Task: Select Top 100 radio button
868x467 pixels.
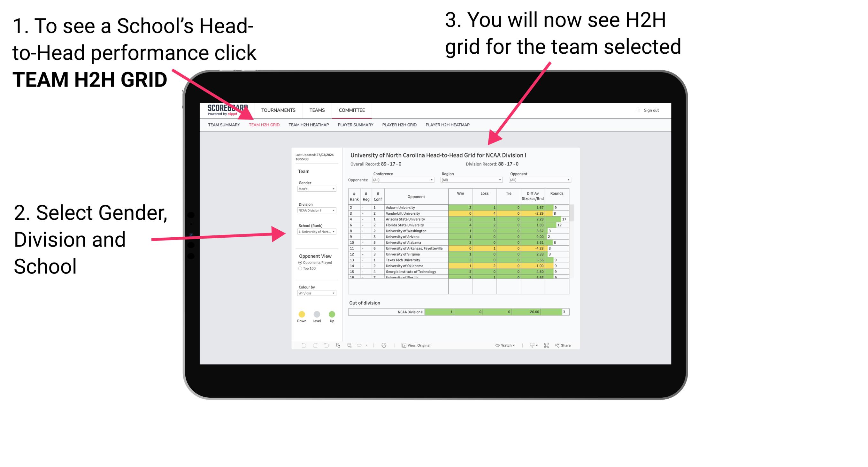Action: pos(300,269)
